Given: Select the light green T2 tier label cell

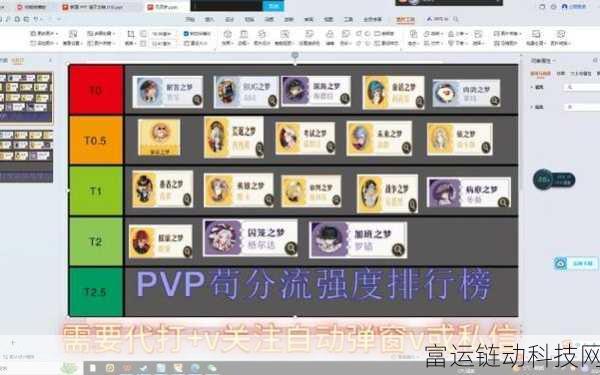Looking at the screenshot, I should [96, 241].
